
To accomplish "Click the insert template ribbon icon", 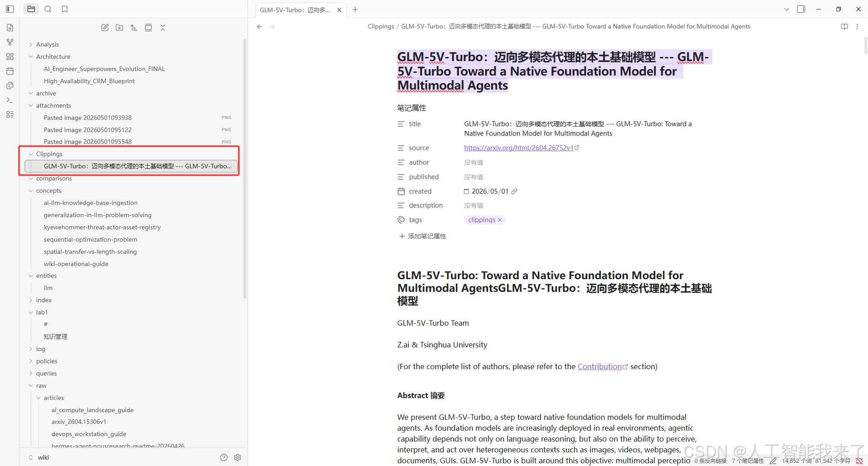I will (x=10, y=86).
